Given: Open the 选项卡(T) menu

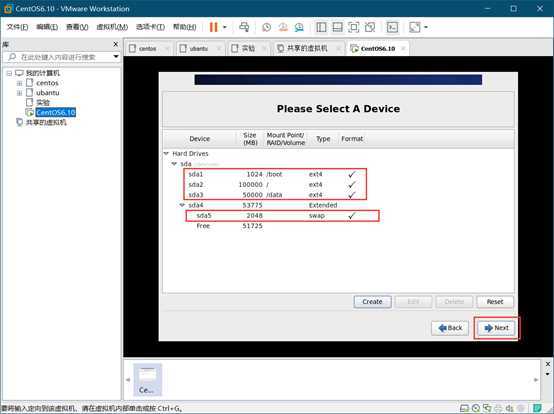Looking at the screenshot, I should [x=150, y=27].
